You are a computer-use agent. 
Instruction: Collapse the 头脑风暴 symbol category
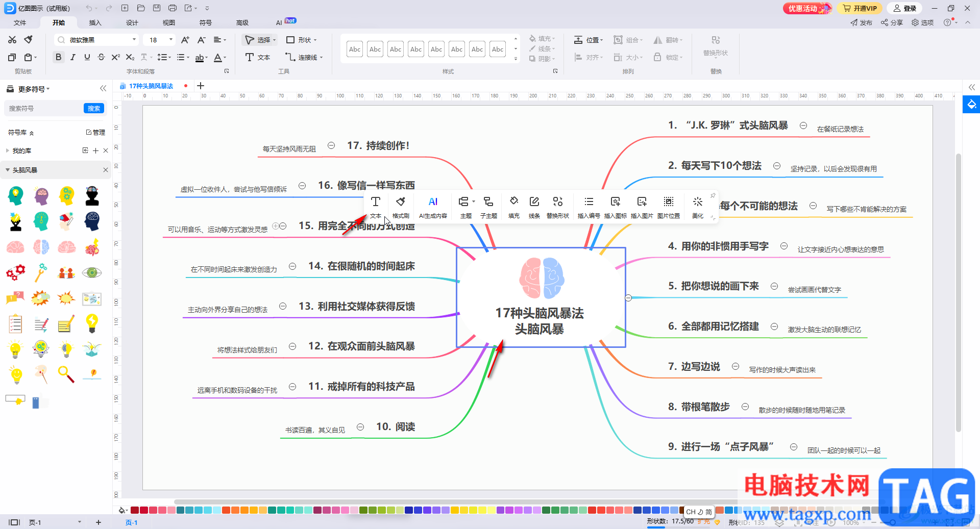tap(8, 170)
